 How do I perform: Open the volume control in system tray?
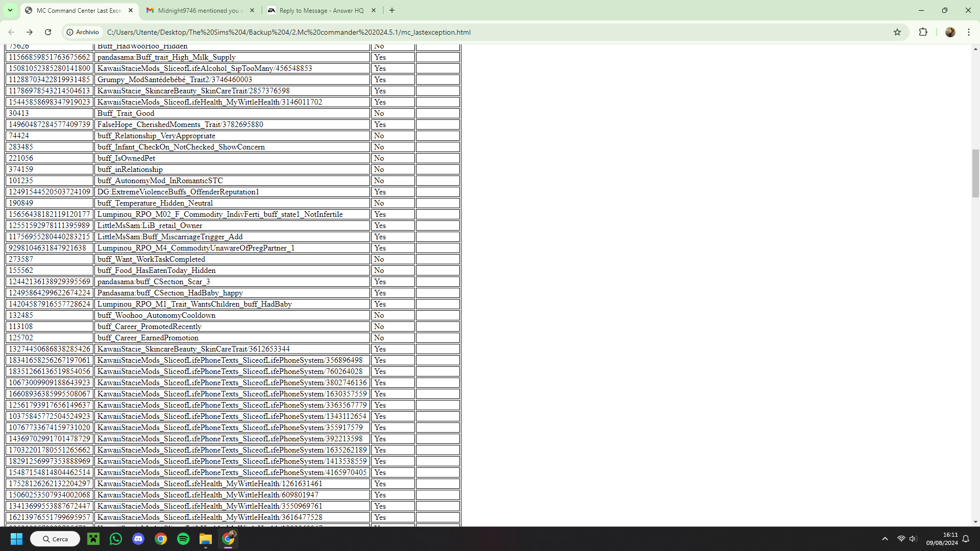pyautogui.click(x=913, y=539)
